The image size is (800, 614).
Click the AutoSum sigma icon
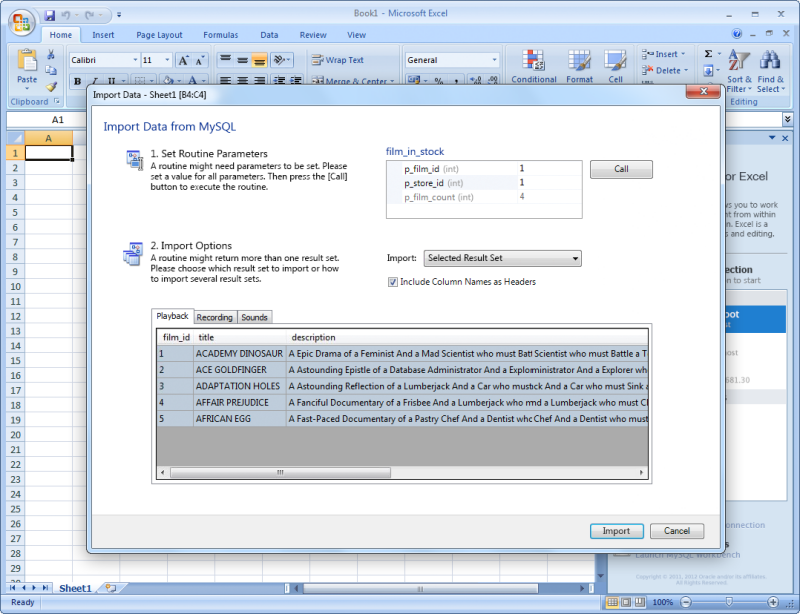point(708,54)
